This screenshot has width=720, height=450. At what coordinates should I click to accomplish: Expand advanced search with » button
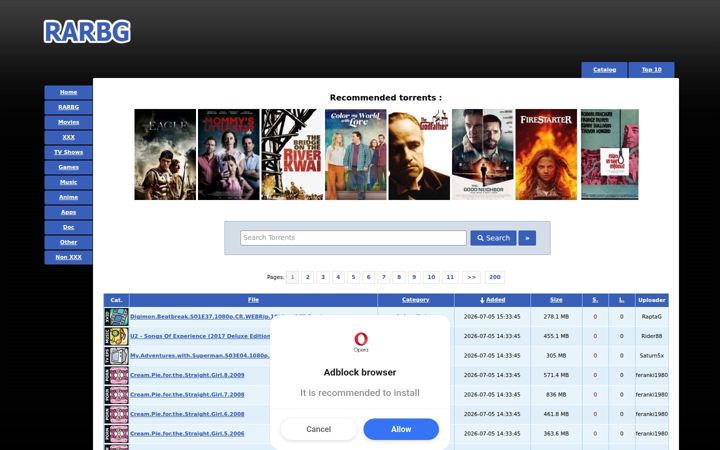[527, 238]
